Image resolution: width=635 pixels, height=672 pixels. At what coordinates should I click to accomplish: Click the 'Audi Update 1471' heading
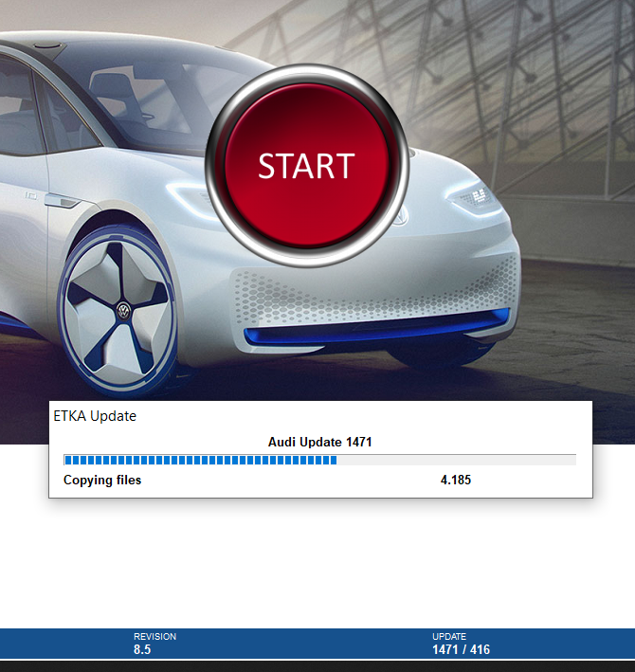click(x=319, y=442)
